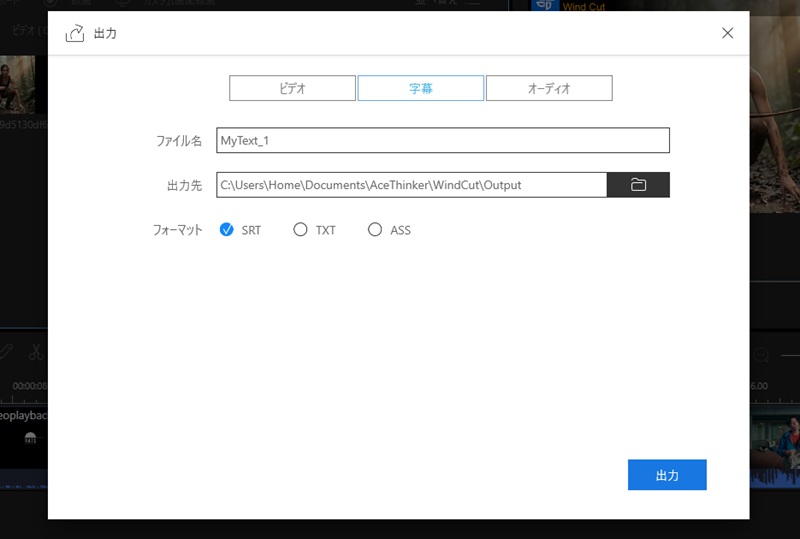
Task: Select the 字幕 export tab
Action: coord(420,88)
